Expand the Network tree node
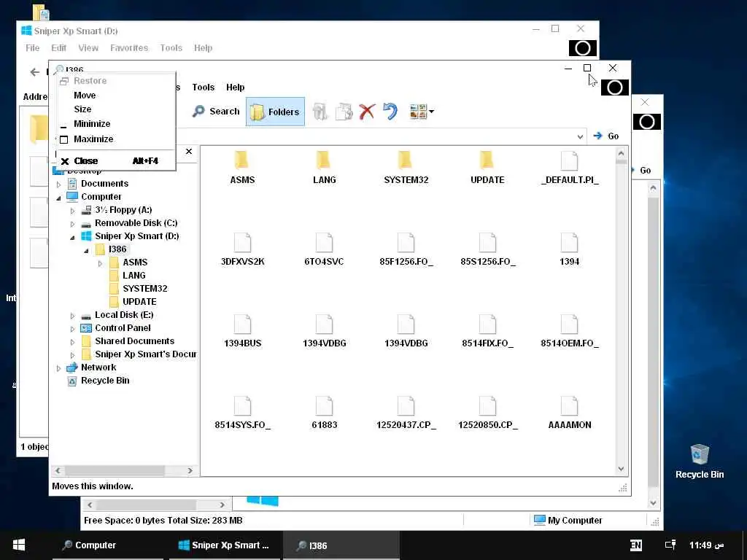This screenshot has height=560, width=747. click(x=58, y=368)
